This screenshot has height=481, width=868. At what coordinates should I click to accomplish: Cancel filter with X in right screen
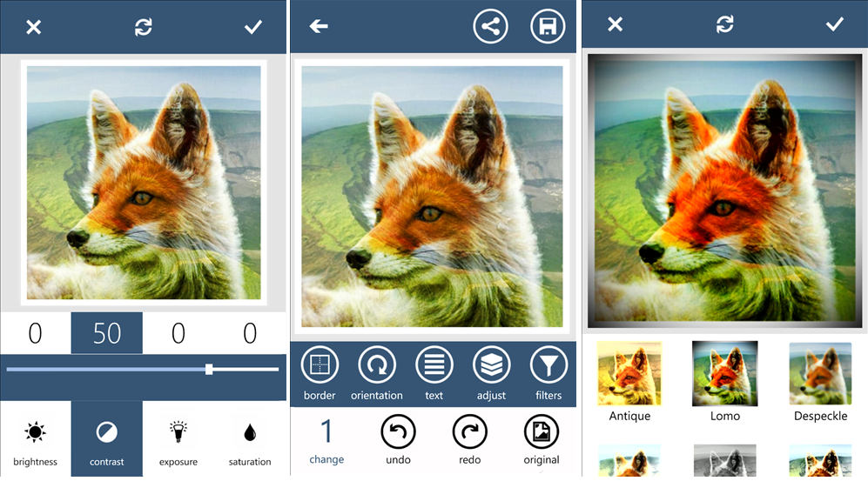615,24
